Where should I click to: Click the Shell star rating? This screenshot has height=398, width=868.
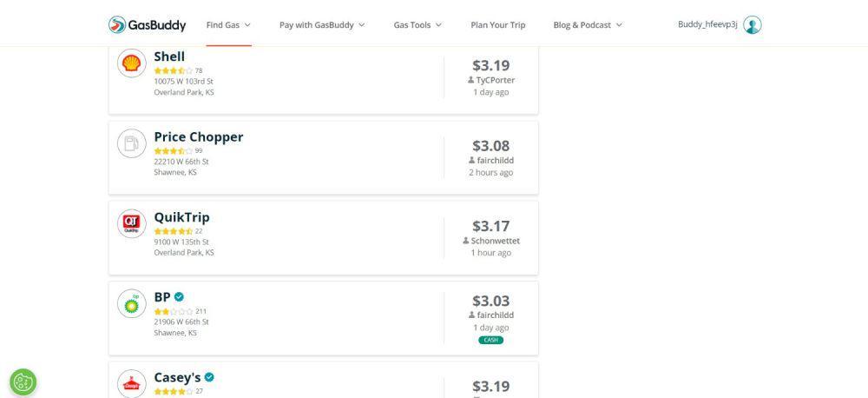point(174,70)
